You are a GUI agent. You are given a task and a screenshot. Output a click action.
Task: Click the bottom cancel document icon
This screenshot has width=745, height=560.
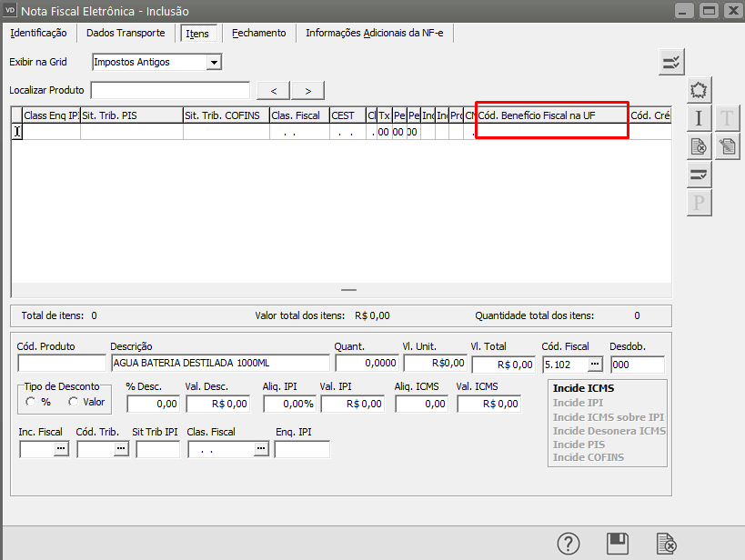point(666,544)
